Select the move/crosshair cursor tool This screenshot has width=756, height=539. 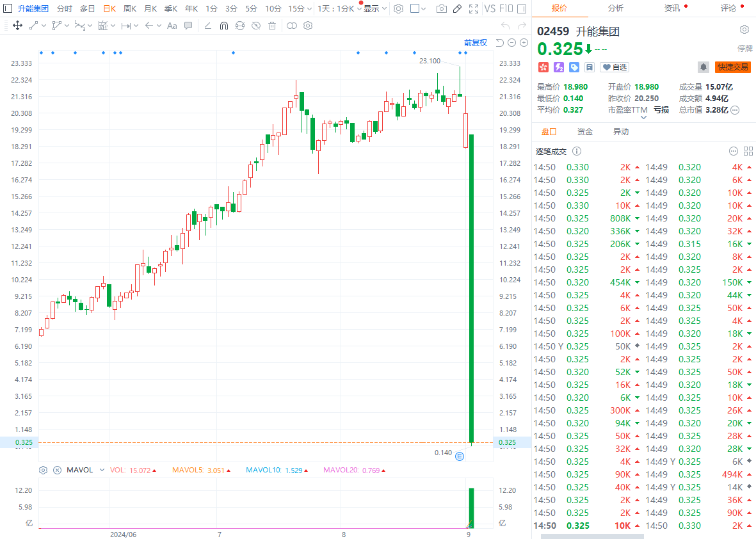click(x=17, y=26)
